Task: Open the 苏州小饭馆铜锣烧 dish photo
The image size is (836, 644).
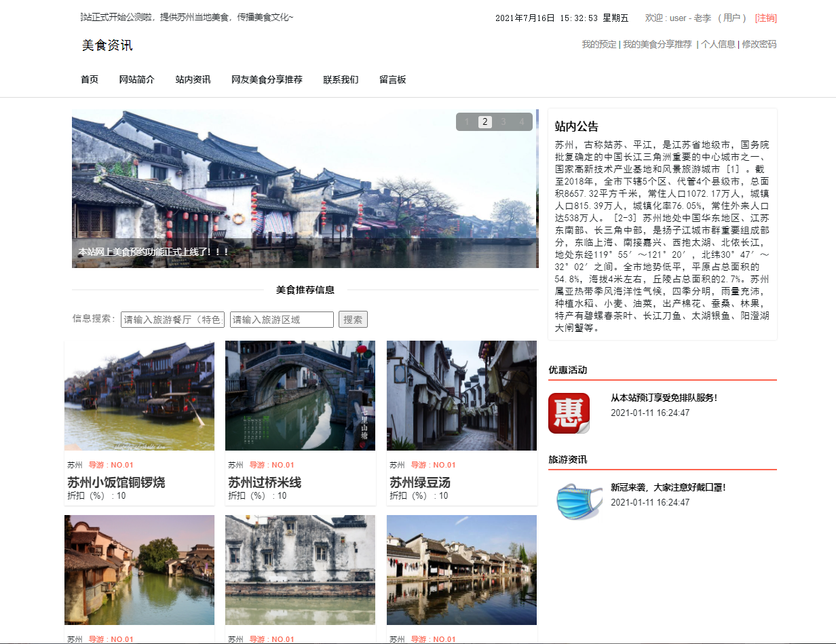Action: pyautogui.click(x=138, y=396)
